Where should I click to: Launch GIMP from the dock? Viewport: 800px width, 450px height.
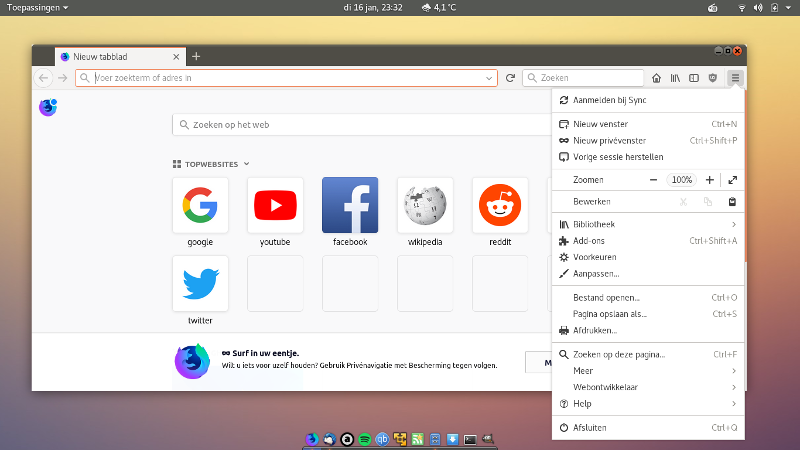[x=488, y=439]
